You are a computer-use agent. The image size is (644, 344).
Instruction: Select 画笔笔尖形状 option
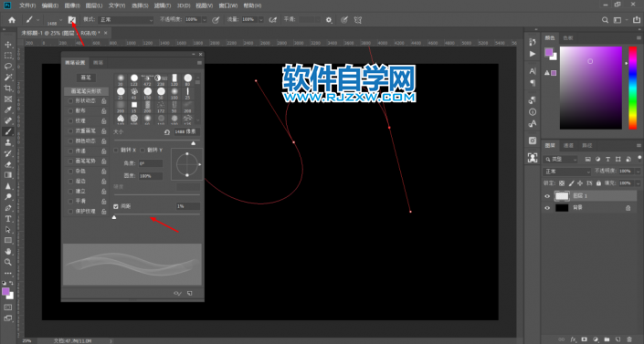[x=86, y=91]
